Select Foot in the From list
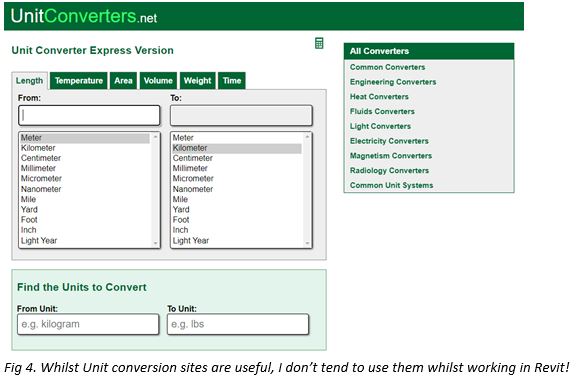The height and width of the screenshot is (380, 576). click(x=85, y=220)
